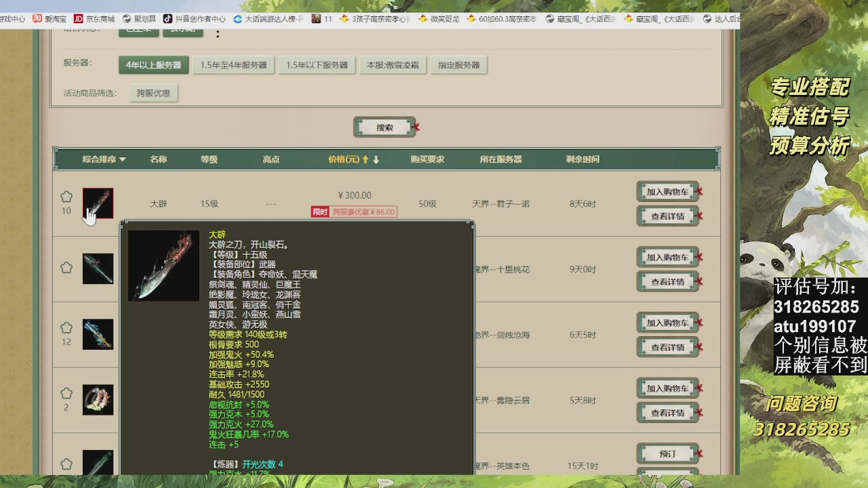The width and height of the screenshot is (868, 488).
Task: Select the 4年以上服务器 filter
Action: point(153,65)
